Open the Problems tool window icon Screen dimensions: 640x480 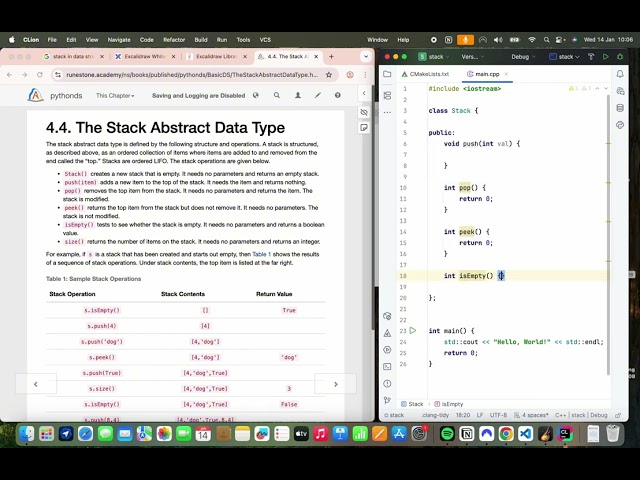coord(387,384)
